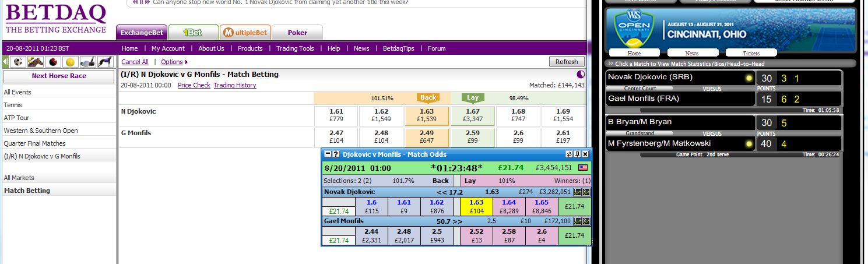The image size is (868, 264).
Task: Open My Account in purple menu bar
Action: click(x=168, y=48)
